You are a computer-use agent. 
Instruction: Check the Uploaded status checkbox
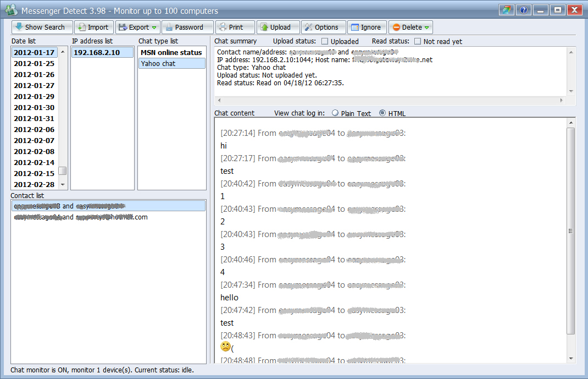tap(325, 41)
